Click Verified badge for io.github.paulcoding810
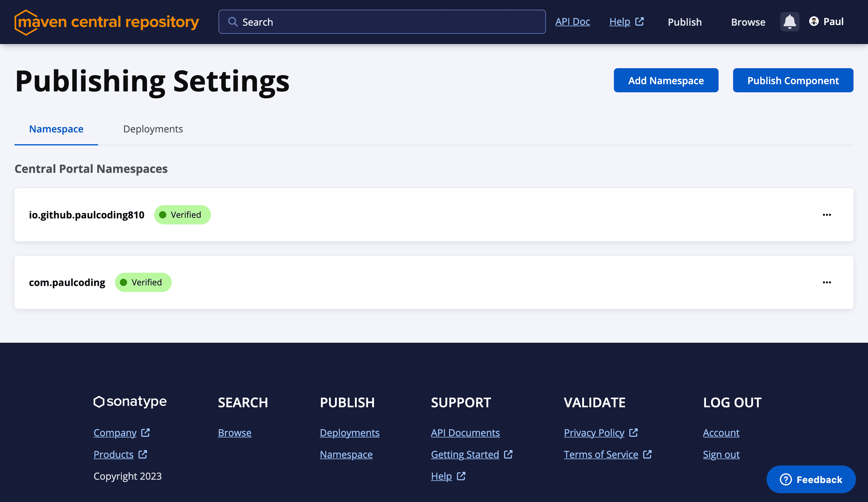Viewport: 868px width, 502px height. pos(182,215)
